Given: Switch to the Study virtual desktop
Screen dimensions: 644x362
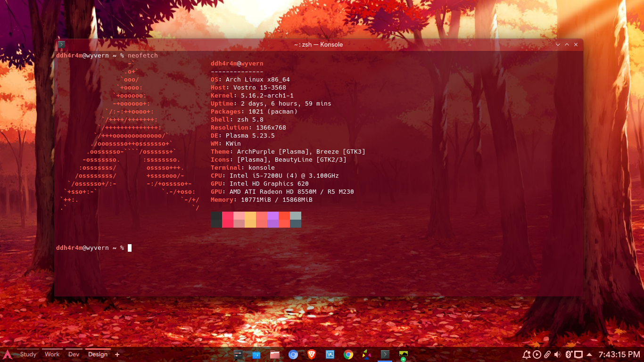Looking at the screenshot, I should [28, 354].
